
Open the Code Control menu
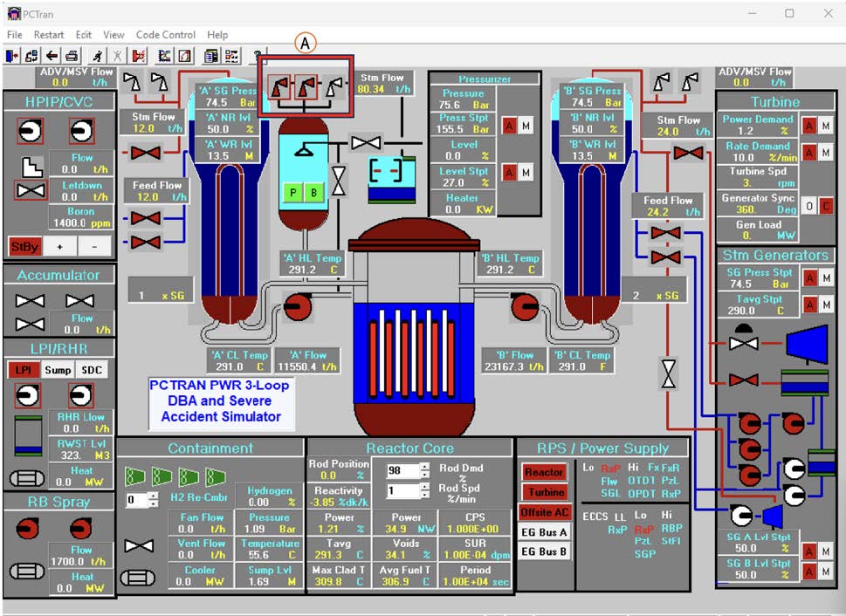point(166,35)
